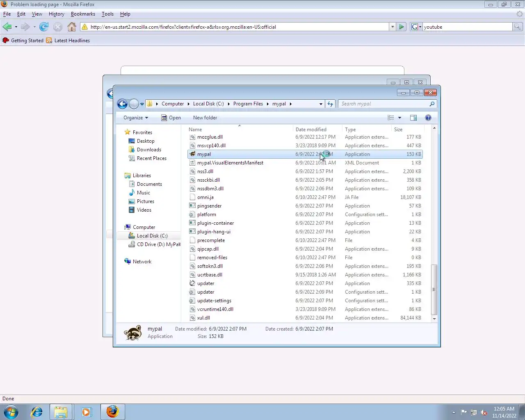
Task: Click the green Go arrow beside URL bar
Action: (x=402, y=27)
